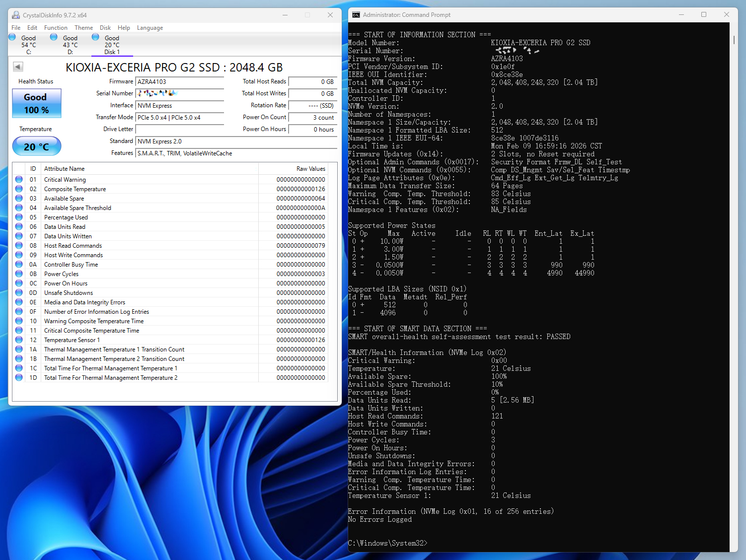Select the Disk 1 status orb

point(95,37)
